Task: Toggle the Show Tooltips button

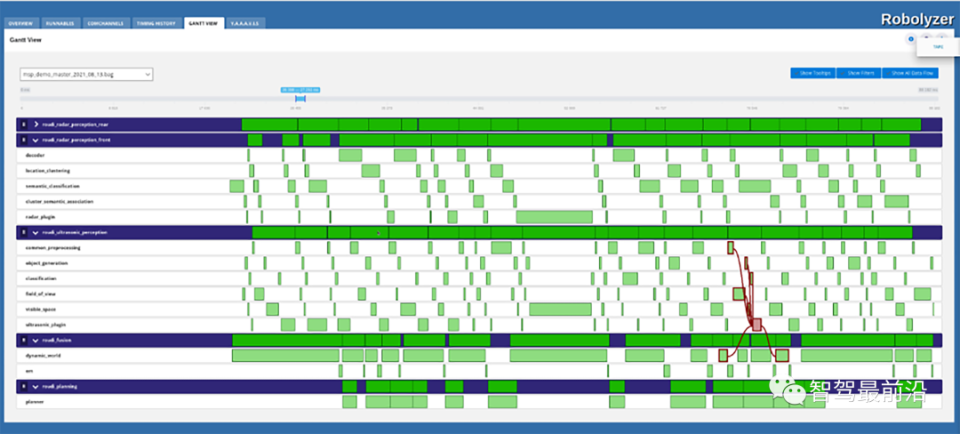Action: (812, 73)
